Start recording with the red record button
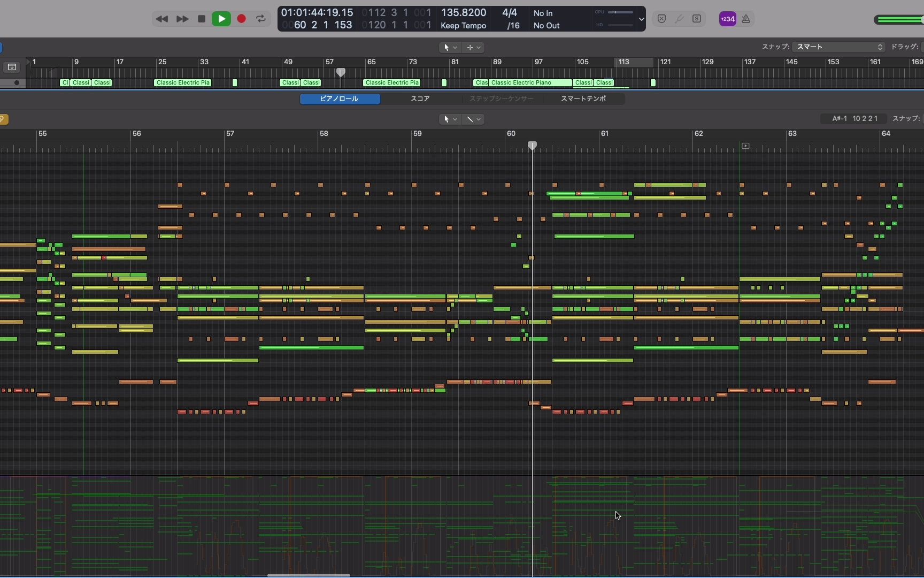Screen dimensions: 924x578 [241, 19]
